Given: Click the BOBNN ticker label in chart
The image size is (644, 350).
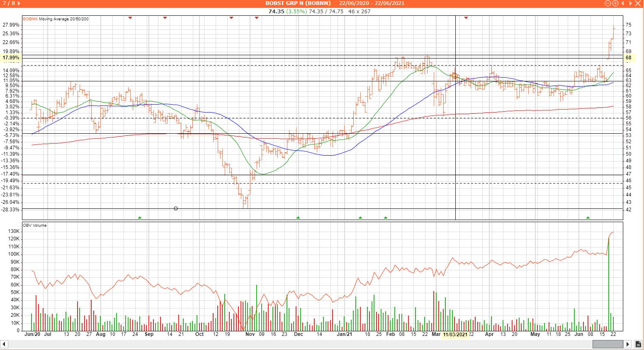Looking at the screenshot, I should [x=30, y=19].
